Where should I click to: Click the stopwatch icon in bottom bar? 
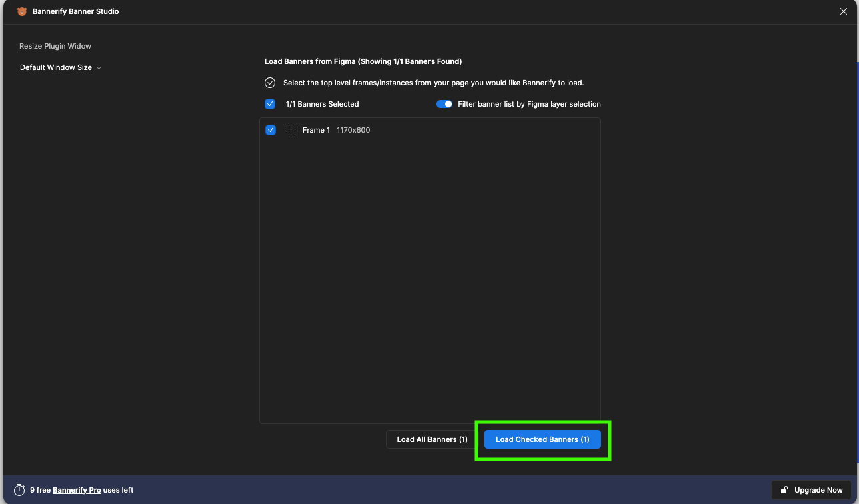tap(19, 490)
